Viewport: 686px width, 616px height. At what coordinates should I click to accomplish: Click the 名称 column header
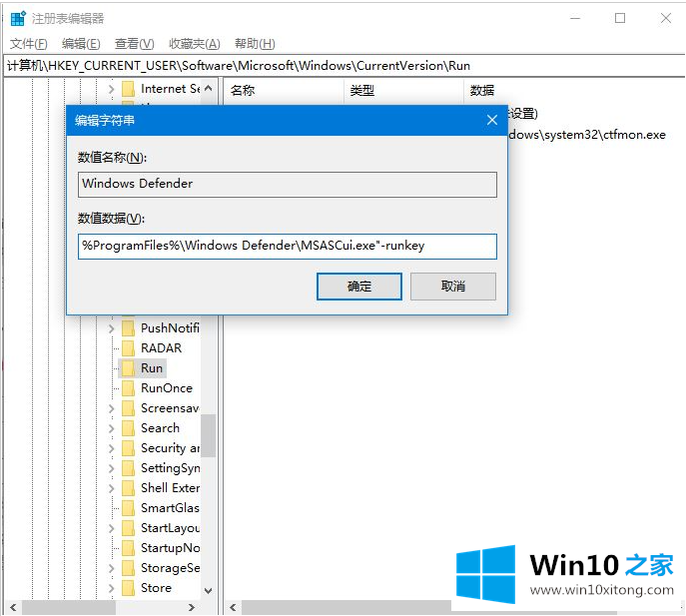pyautogui.click(x=284, y=91)
